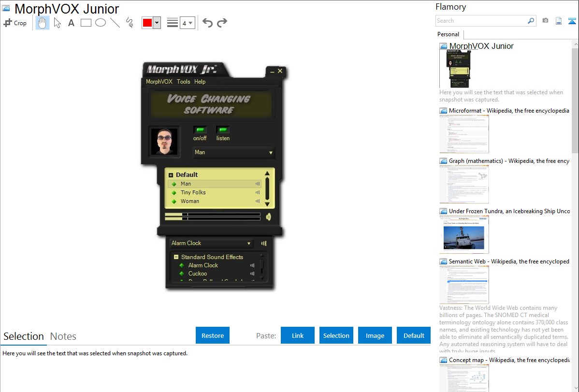Undo the last annotation
Viewport: 579px width, 392px height.
pyautogui.click(x=207, y=23)
